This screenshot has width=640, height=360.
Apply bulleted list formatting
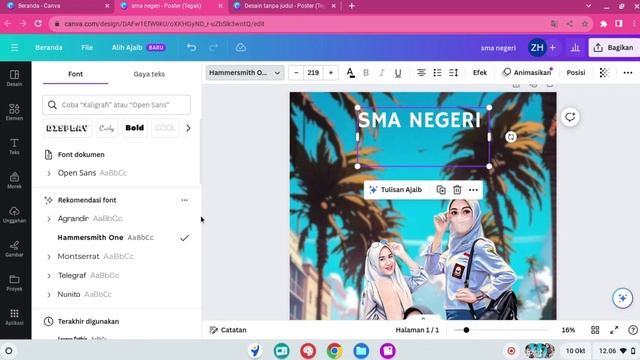pyautogui.click(x=437, y=73)
